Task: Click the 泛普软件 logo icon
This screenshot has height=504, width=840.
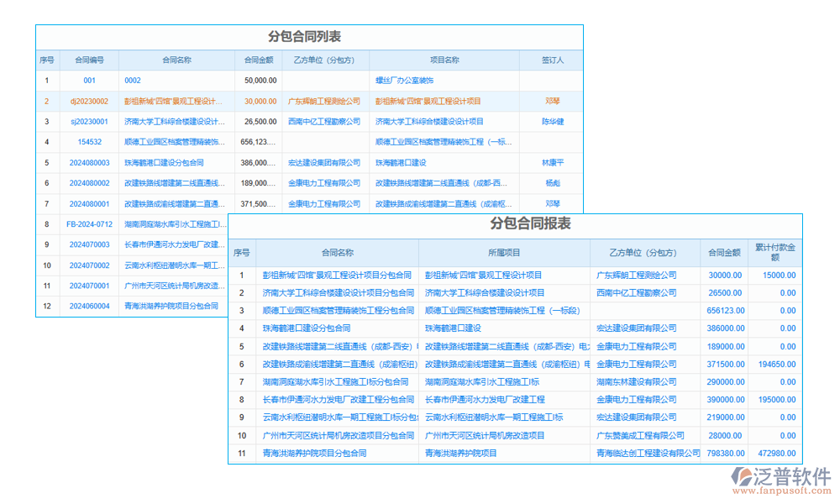Action: pos(744,480)
